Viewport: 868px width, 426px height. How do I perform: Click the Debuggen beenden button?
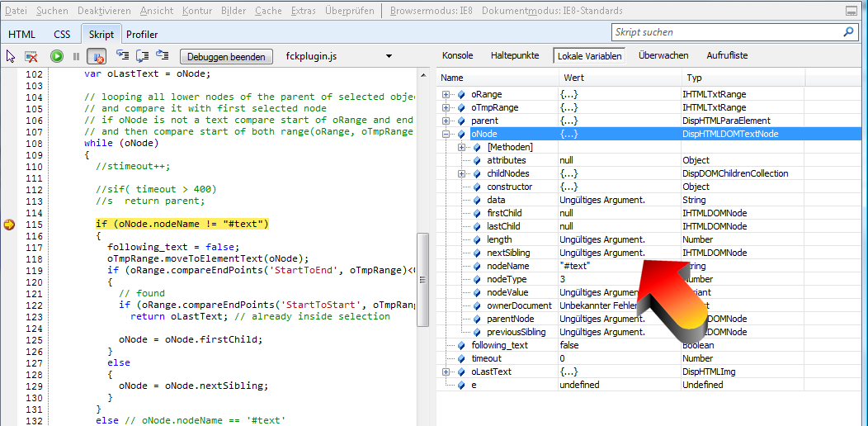(227, 57)
